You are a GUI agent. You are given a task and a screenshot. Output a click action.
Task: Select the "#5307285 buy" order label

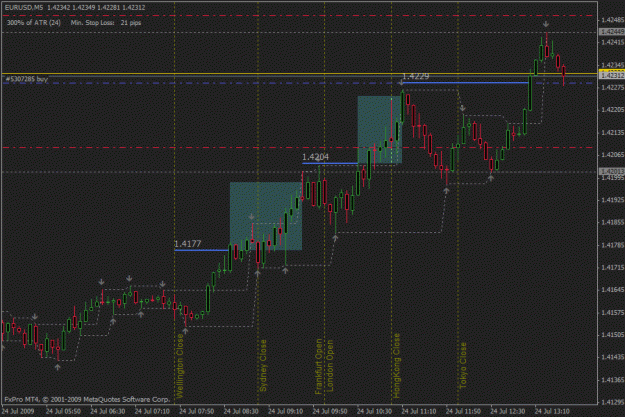coord(27,79)
